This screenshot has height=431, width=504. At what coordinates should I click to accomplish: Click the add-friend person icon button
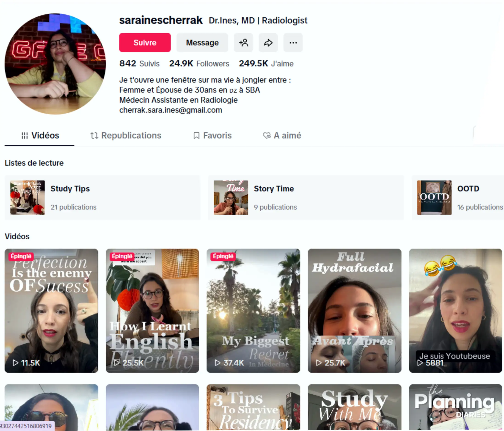point(243,43)
